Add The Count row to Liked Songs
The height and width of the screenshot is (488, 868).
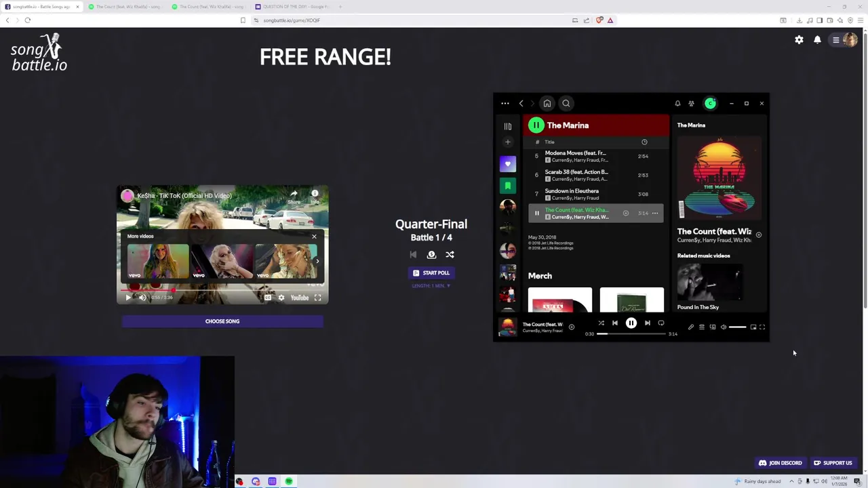tap(626, 213)
